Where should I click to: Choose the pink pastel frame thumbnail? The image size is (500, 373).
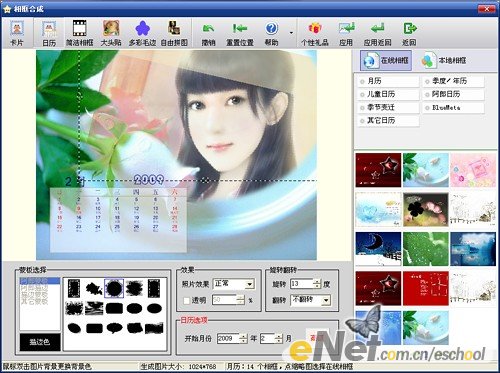tap(473, 170)
